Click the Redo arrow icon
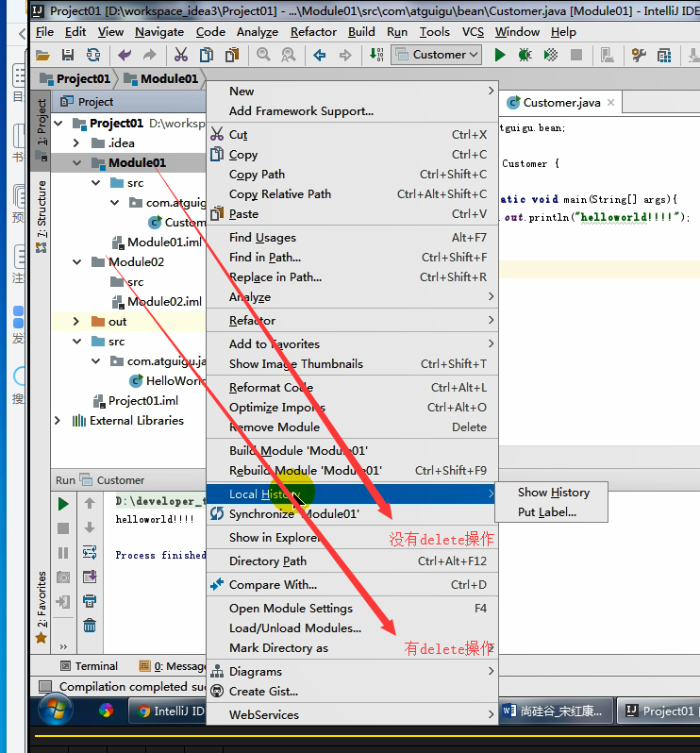The width and height of the screenshot is (700, 753). coord(150,56)
